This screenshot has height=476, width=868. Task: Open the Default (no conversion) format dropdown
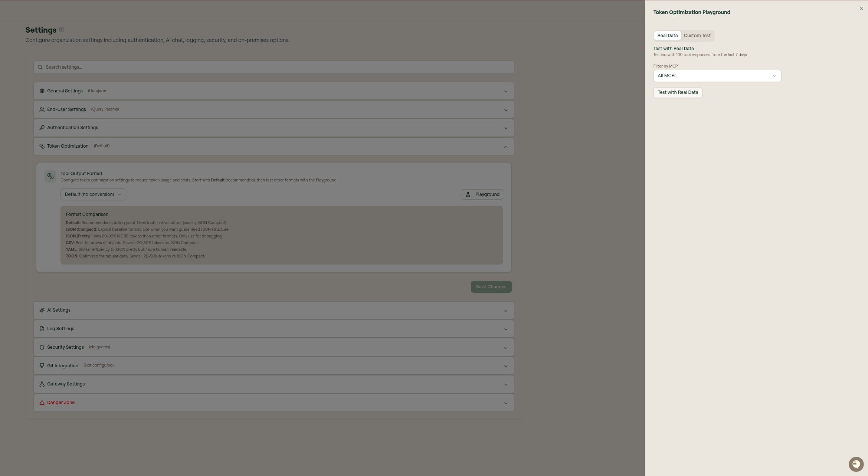tap(93, 194)
